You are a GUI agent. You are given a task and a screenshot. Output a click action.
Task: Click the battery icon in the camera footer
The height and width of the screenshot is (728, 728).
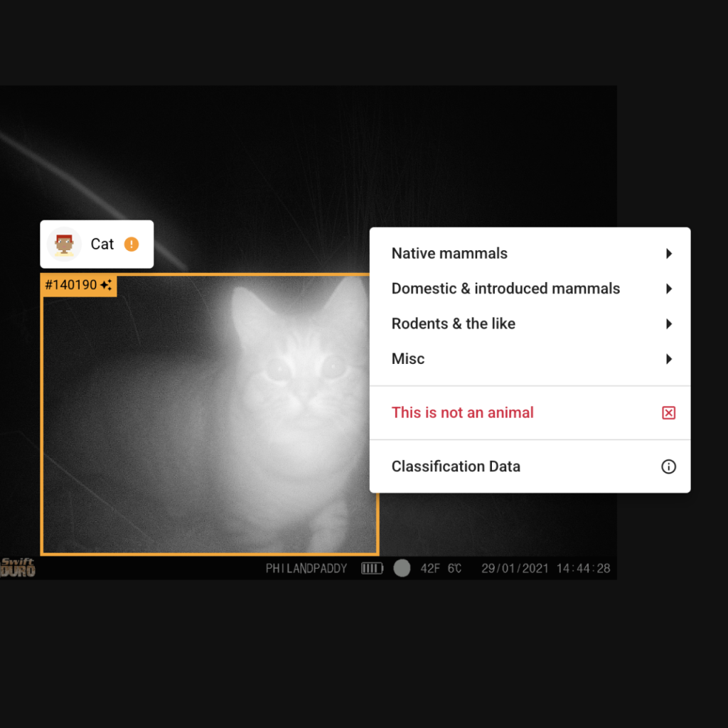click(372, 568)
